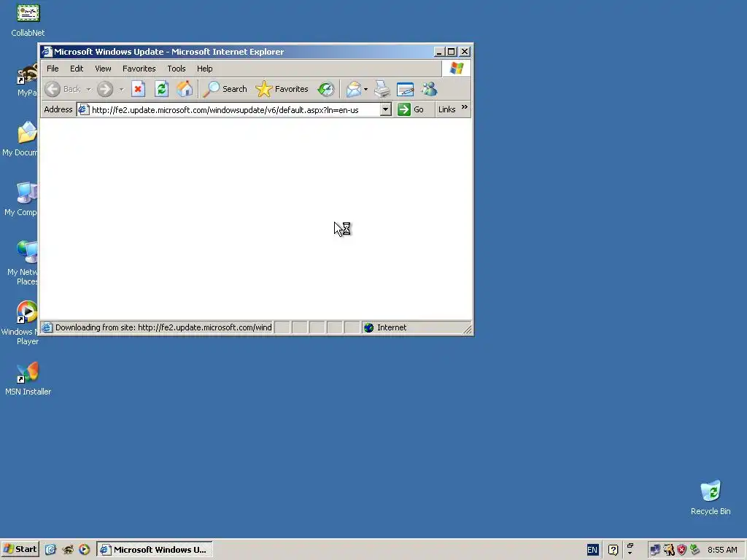The width and height of the screenshot is (747, 560).
Task: Click the Back navigation button
Action: [x=63, y=89]
